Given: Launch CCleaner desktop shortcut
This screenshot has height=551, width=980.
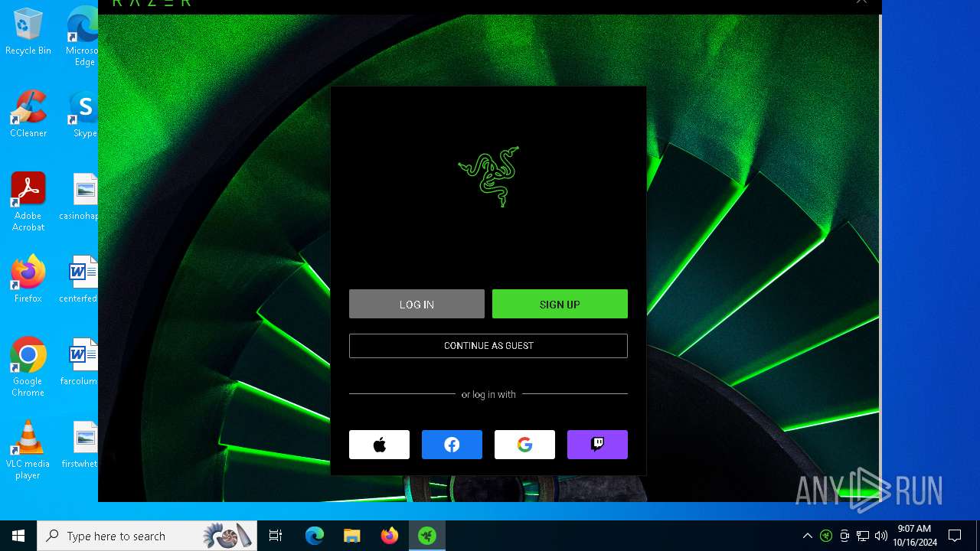Looking at the screenshot, I should [x=28, y=115].
